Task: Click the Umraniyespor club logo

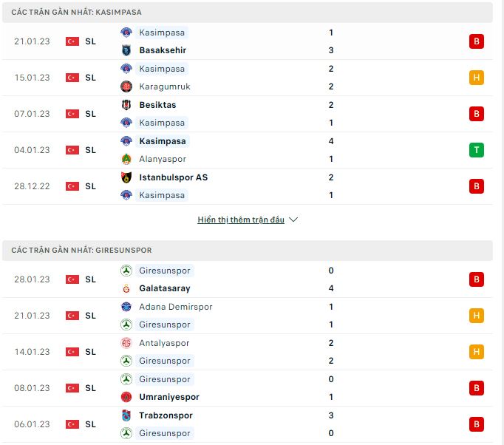Action: click(126, 397)
